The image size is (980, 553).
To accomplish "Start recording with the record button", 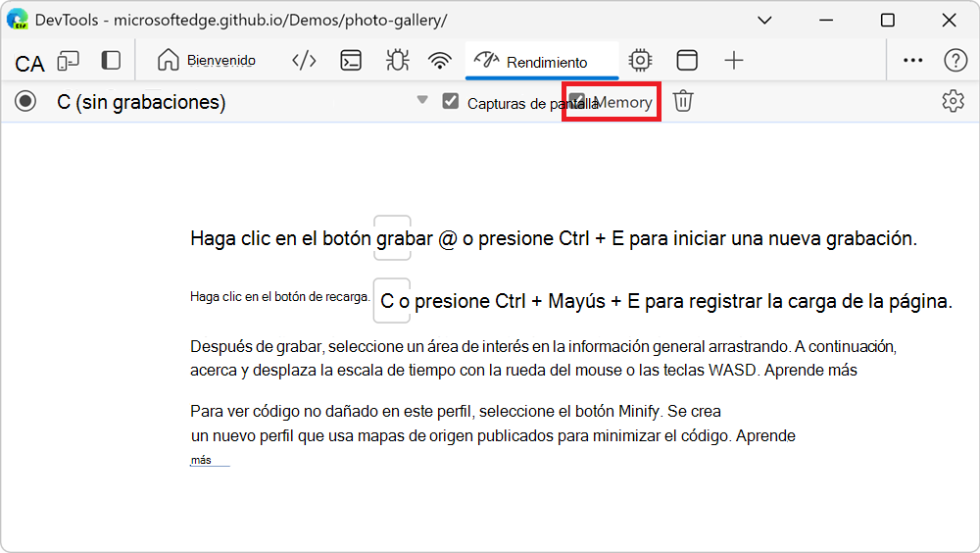I will coord(25,101).
